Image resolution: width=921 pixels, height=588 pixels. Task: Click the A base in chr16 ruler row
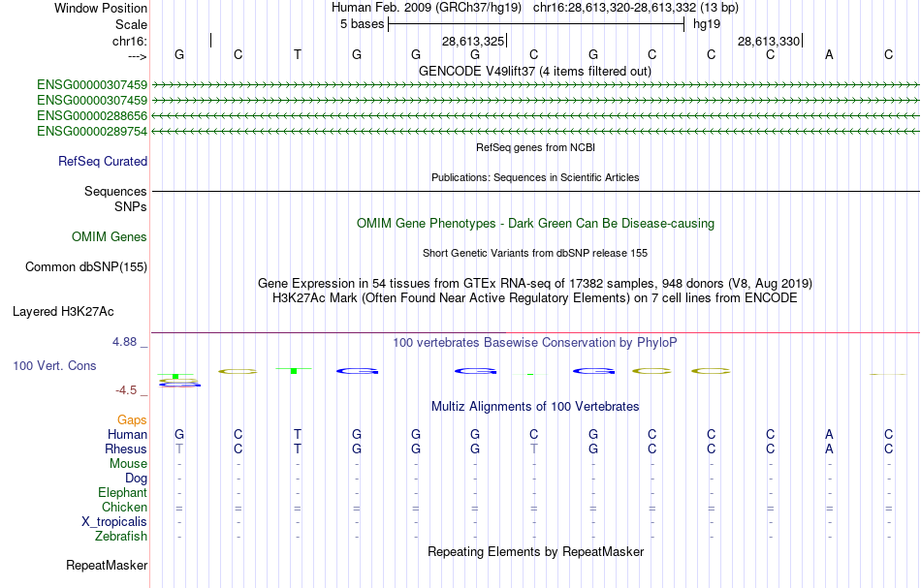(829, 54)
